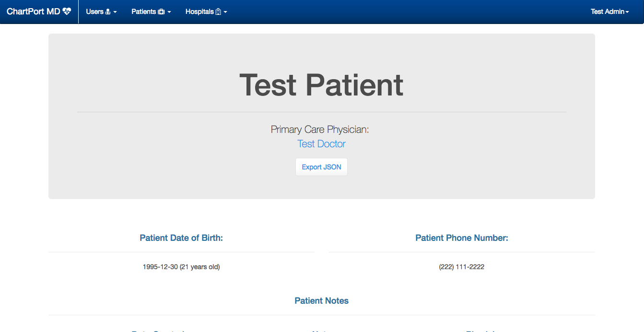This screenshot has width=644, height=332.
Task: Expand the Patients dropdown caret
Action: (x=169, y=12)
